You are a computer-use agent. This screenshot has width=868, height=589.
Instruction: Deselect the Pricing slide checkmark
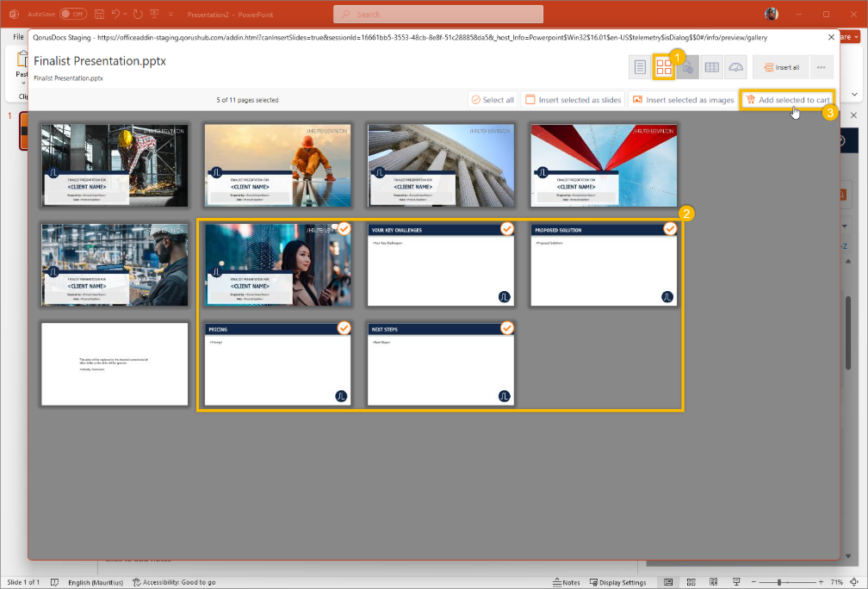tap(344, 328)
